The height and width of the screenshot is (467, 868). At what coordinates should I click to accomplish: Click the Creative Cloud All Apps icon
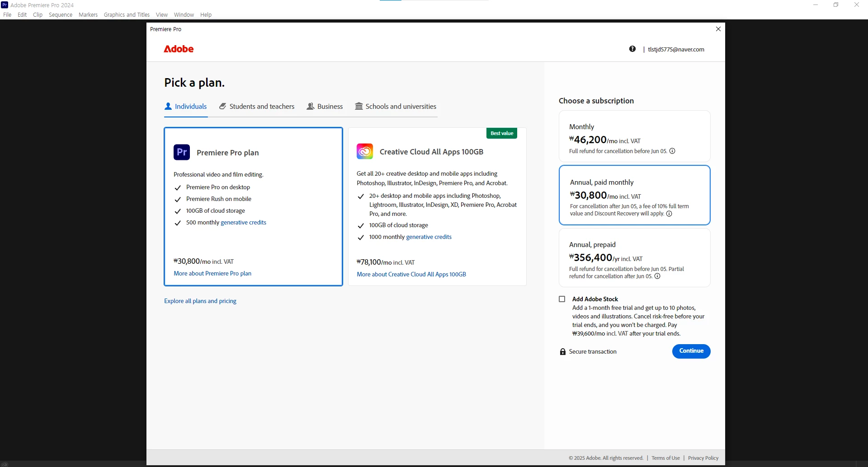[x=365, y=151]
